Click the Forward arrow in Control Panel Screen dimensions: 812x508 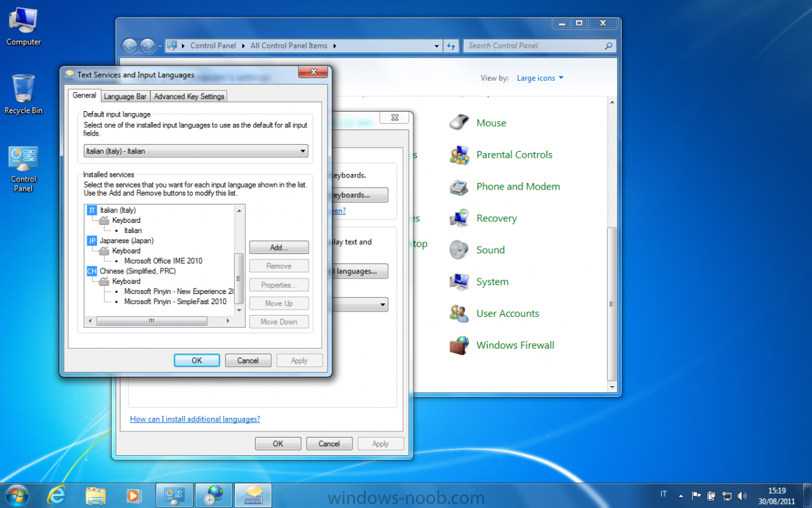[x=148, y=45]
